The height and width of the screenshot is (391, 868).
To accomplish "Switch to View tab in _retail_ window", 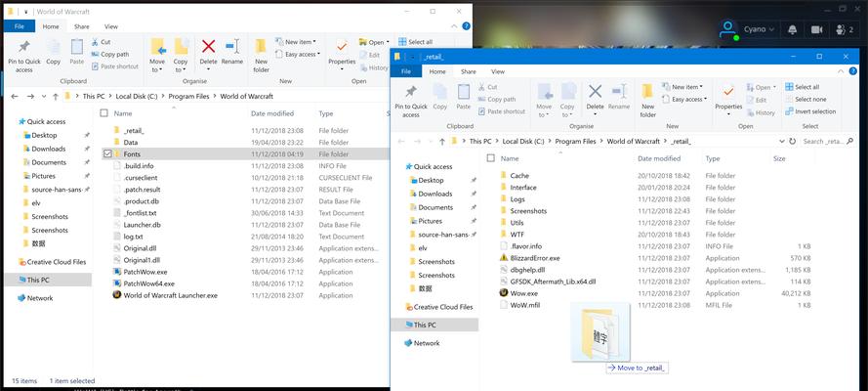I will click(x=498, y=71).
